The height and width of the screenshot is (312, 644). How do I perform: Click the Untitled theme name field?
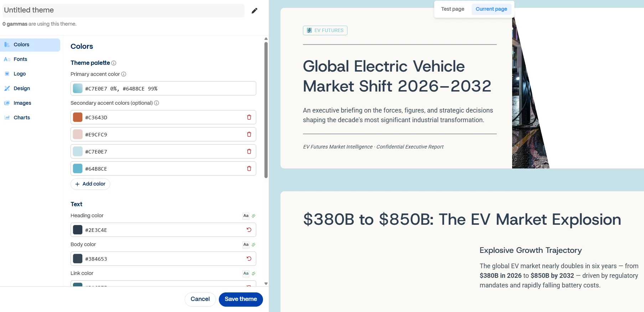click(123, 10)
